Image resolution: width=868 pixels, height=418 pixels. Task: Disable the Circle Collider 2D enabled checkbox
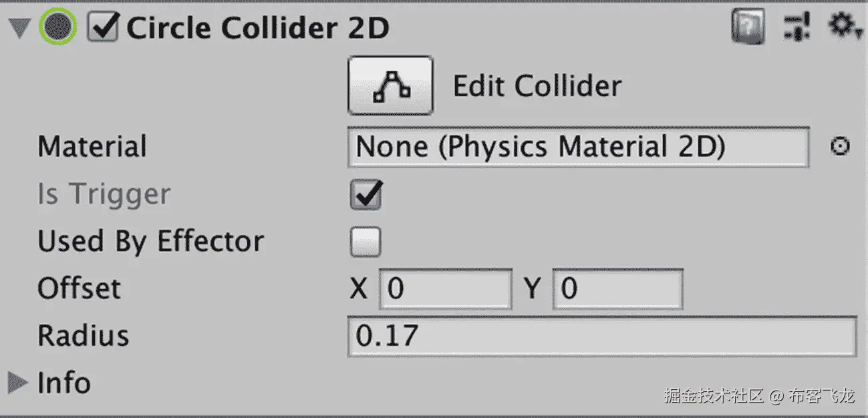click(101, 27)
